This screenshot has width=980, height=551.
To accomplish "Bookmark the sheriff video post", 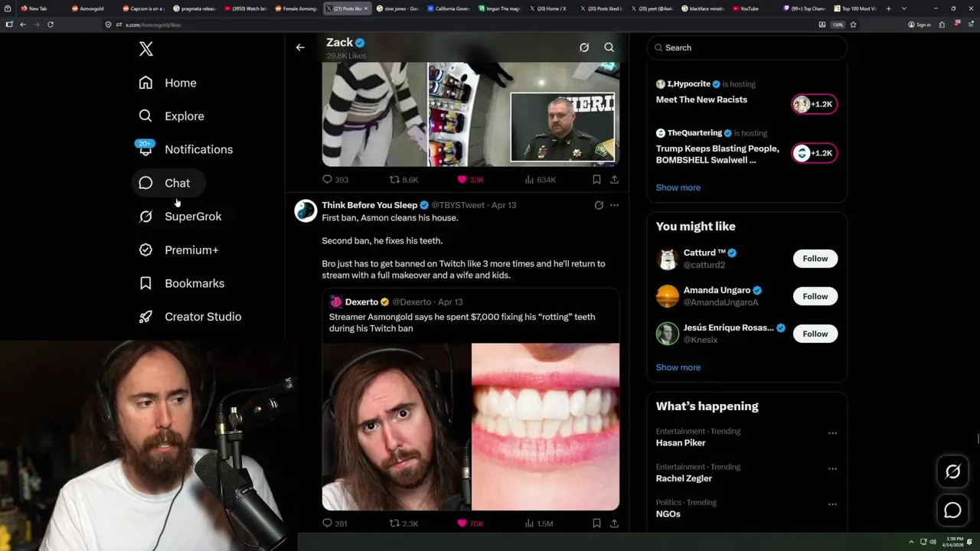I will [596, 180].
